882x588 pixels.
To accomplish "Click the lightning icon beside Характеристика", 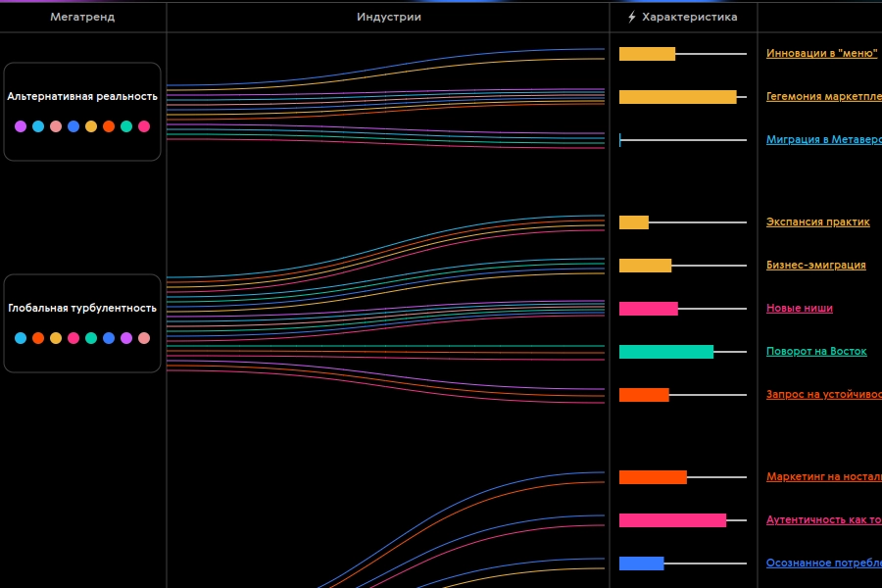I will [x=632, y=17].
